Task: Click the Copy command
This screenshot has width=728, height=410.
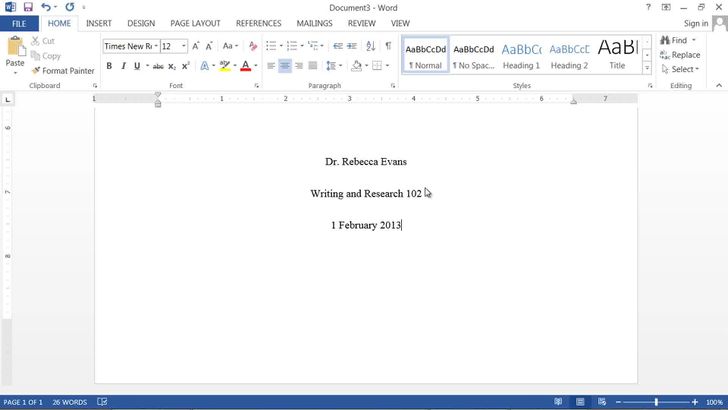Action: pos(46,56)
